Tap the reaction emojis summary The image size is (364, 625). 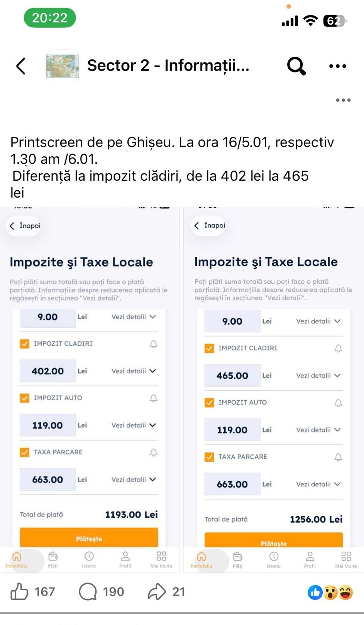pos(330,592)
